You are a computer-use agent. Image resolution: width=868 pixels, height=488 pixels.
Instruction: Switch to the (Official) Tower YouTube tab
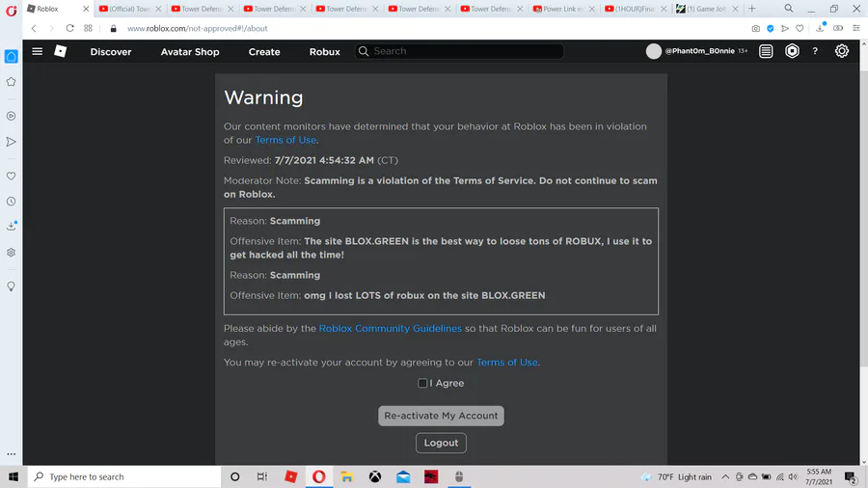click(x=130, y=9)
